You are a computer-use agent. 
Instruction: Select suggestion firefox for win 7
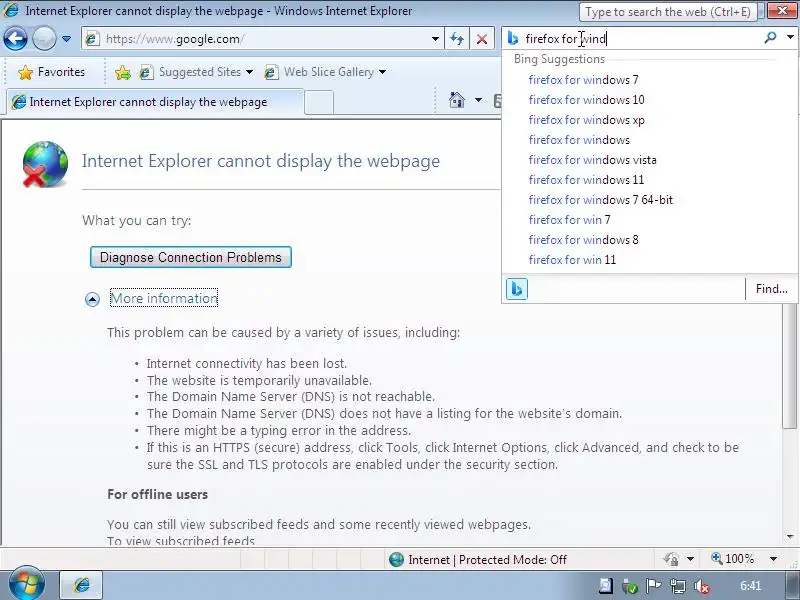click(x=569, y=220)
